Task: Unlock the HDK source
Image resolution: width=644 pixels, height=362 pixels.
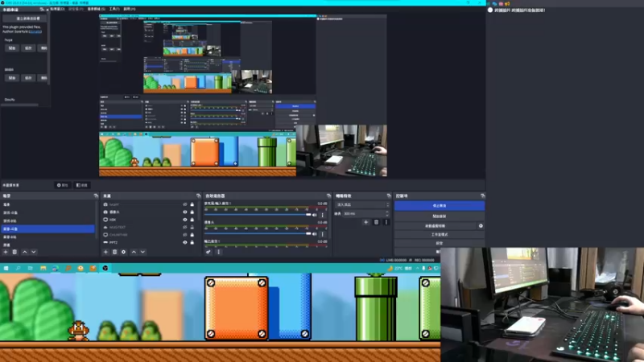Action: (x=192, y=220)
